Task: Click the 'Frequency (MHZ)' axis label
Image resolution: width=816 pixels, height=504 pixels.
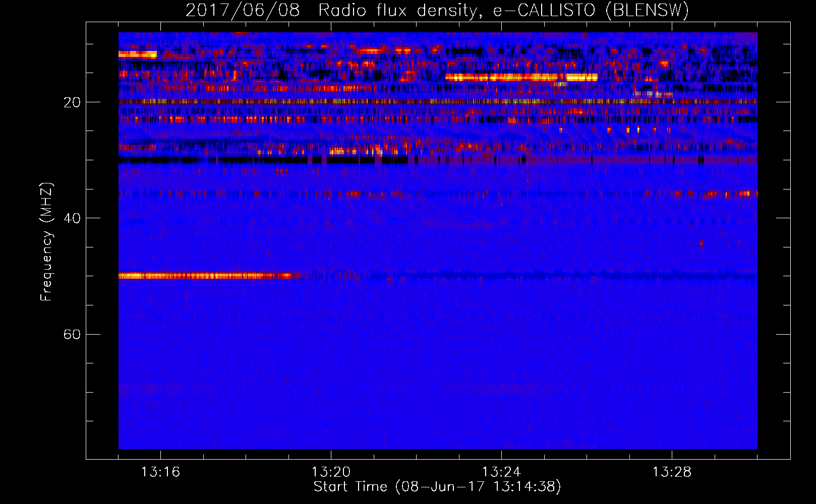Action: pos(46,242)
